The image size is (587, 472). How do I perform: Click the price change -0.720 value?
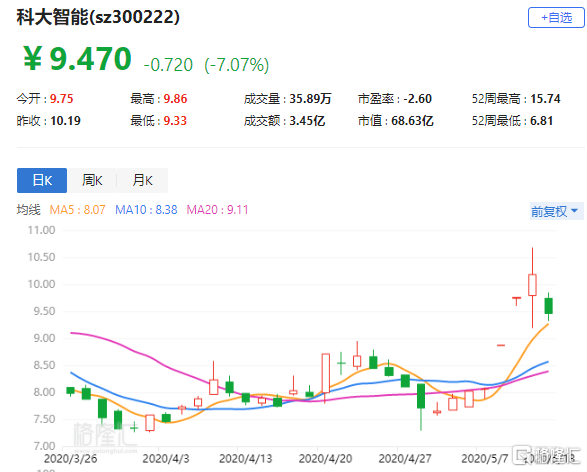[x=168, y=65]
